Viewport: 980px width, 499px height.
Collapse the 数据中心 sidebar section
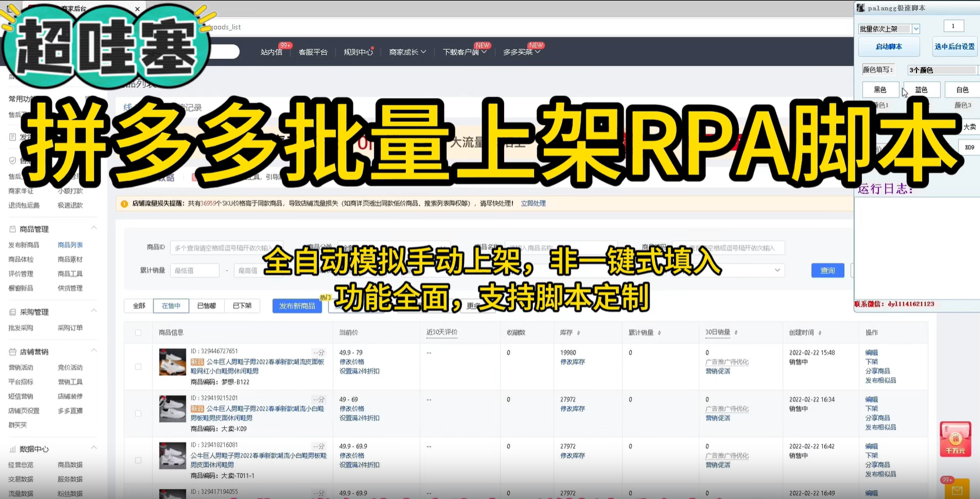click(94, 448)
